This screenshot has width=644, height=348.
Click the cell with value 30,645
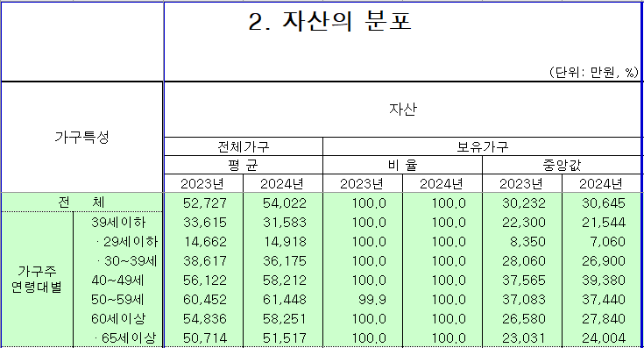tap(602, 203)
